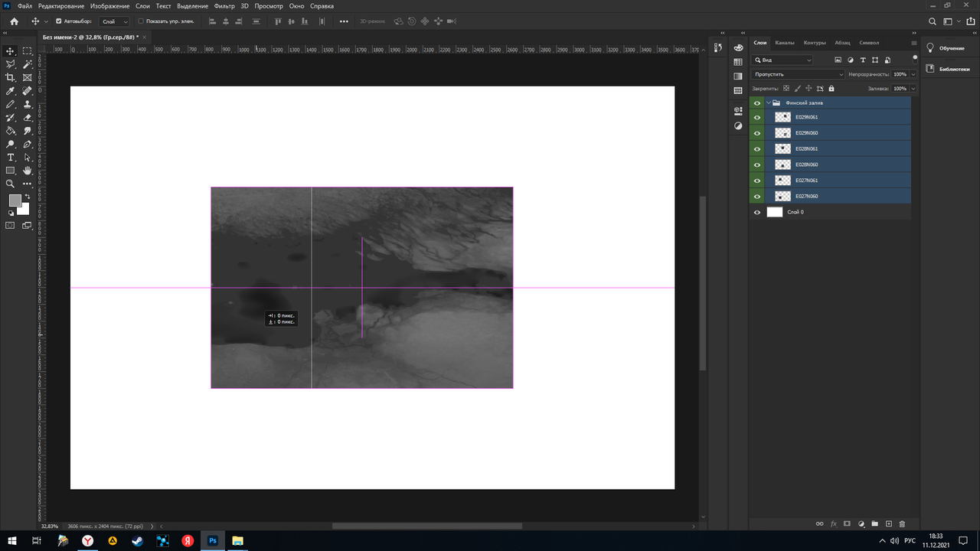This screenshot has width=980, height=551.
Task: Open the Автовыбор Слой dropdown
Action: [115, 21]
